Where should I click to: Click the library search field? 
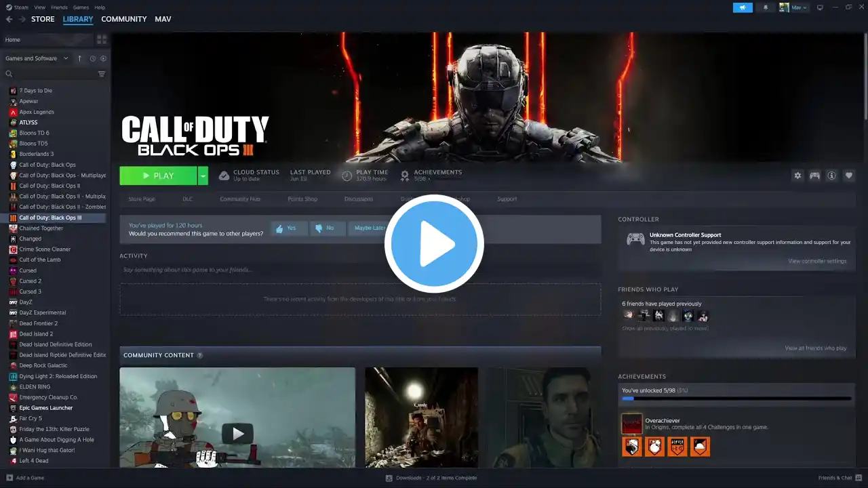pos(51,74)
